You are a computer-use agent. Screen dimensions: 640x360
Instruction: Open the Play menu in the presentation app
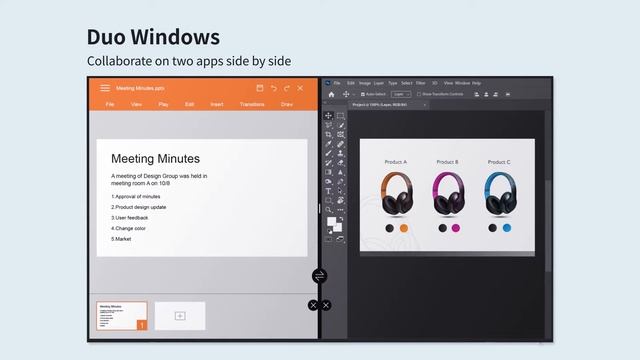click(x=163, y=104)
